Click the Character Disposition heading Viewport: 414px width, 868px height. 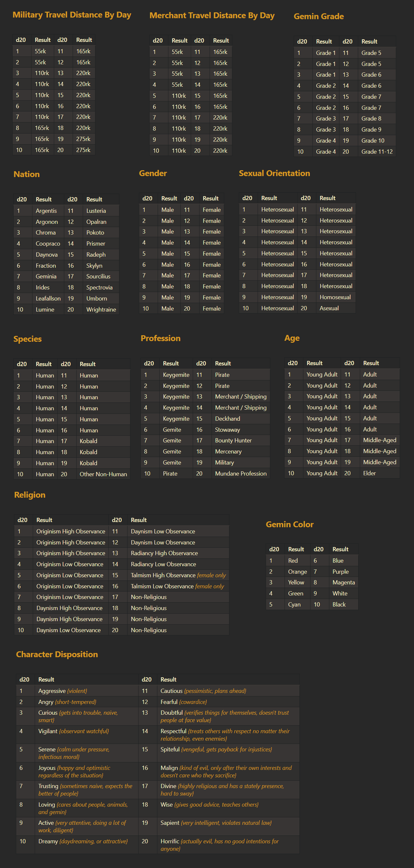tap(57, 654)
